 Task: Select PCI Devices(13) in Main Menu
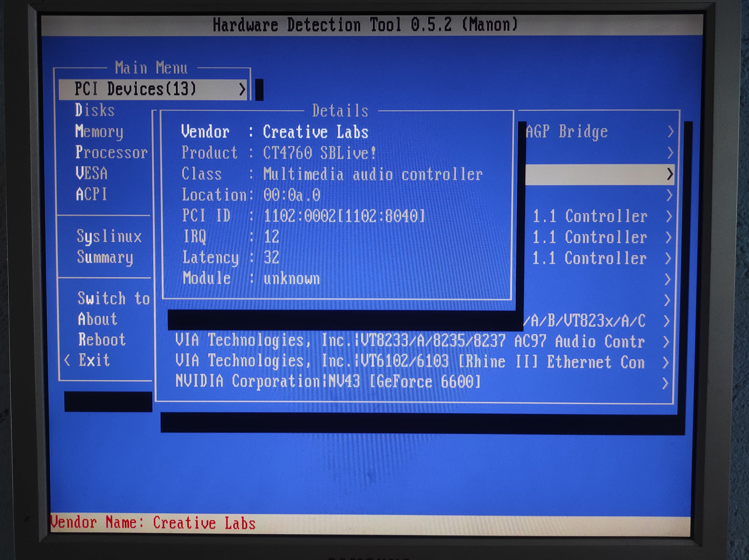click(x=136, y=89)
